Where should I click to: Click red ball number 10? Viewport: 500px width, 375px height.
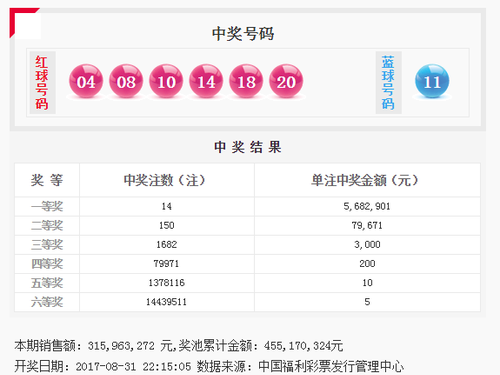(166, 81)
